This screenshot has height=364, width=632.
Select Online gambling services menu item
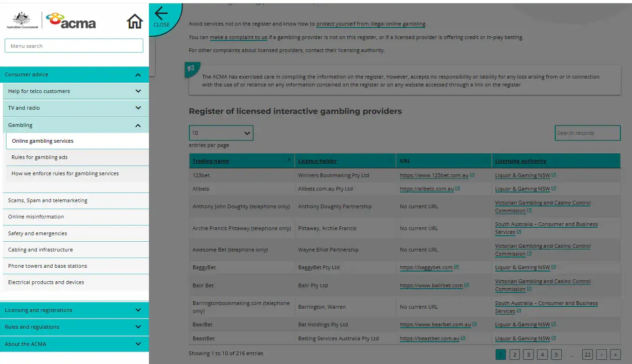[77, 141]
